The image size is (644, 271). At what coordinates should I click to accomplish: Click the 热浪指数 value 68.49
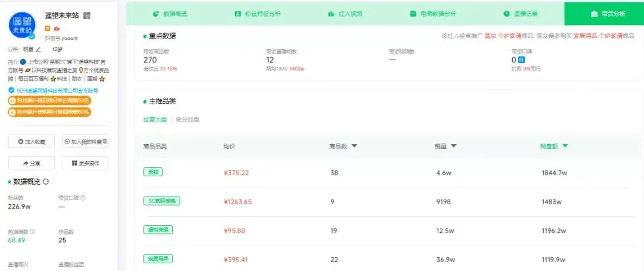pyautogui.click(x=17, y=240)
